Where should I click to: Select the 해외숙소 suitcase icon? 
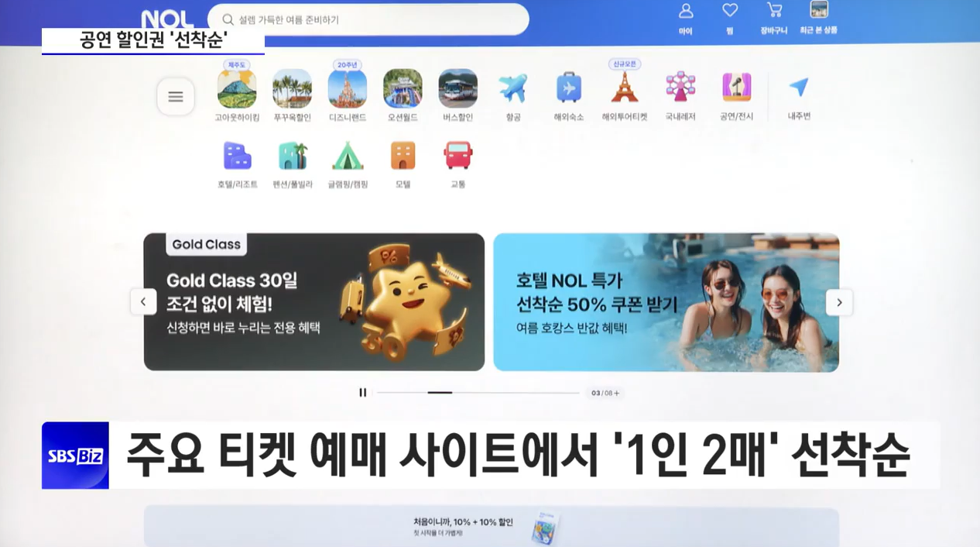[x=568, y=88]
